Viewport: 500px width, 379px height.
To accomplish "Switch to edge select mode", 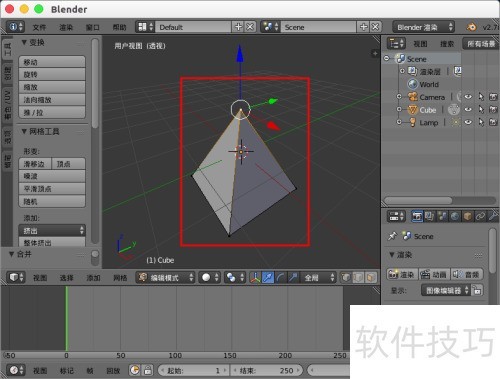I will click(359, 277).
